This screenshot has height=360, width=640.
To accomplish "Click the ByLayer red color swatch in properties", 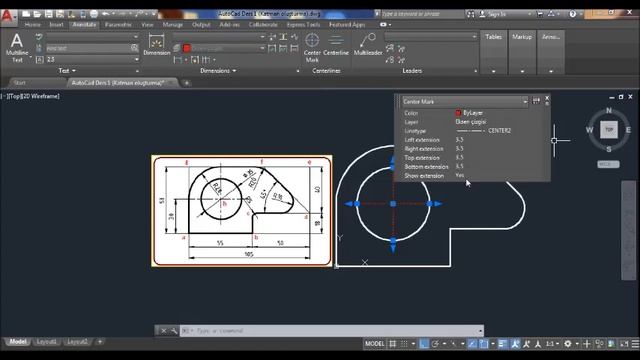I will (x=458, y=113).
